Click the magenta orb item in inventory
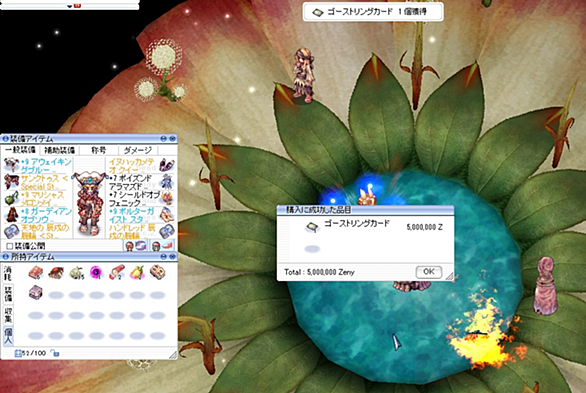 96,273
